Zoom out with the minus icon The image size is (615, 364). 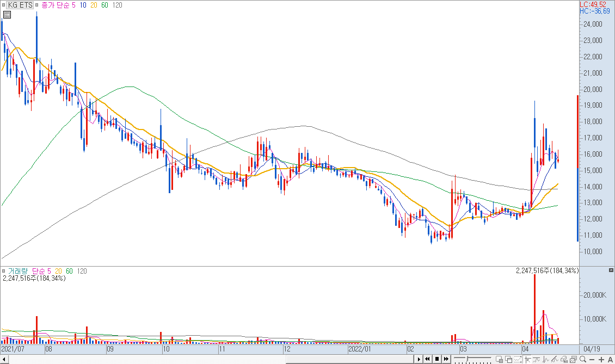pyautogui.click(x=592, y=360)
